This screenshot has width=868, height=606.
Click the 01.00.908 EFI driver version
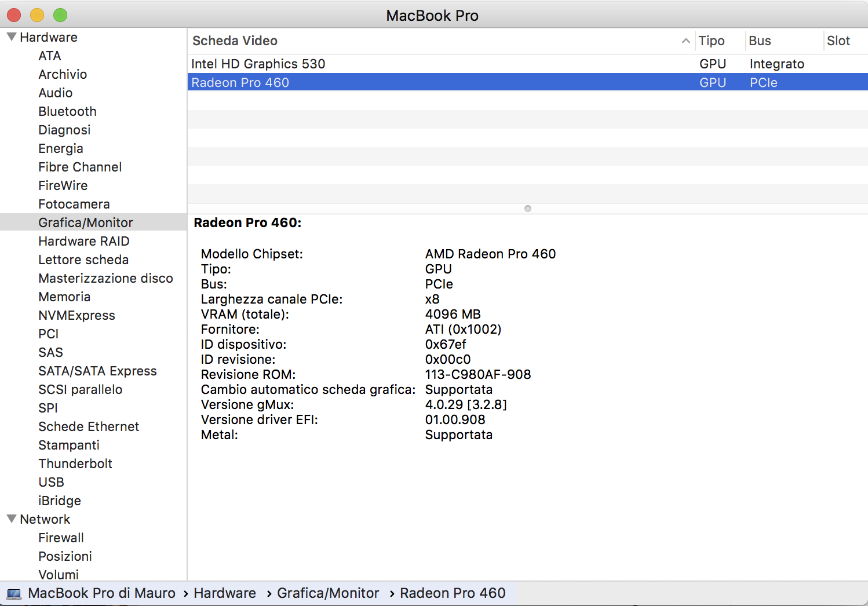click(455, 419)
